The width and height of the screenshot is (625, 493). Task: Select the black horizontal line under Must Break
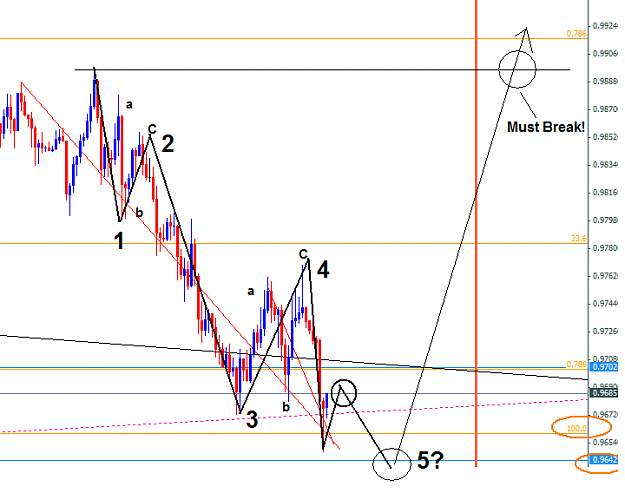(x=322, y=70)
